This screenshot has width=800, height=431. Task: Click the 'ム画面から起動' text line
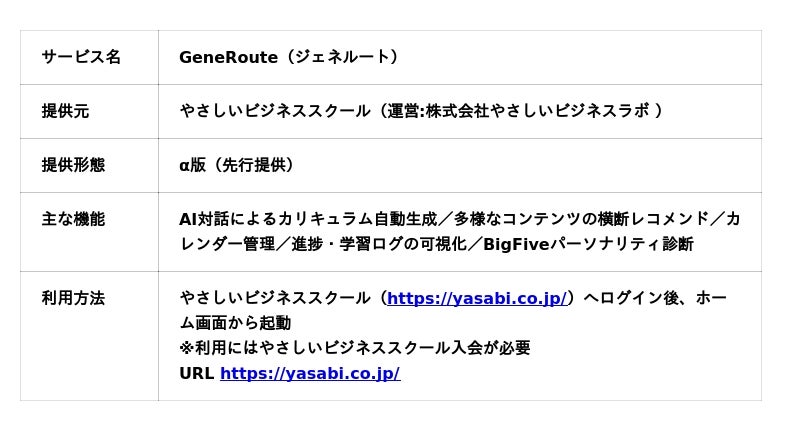pos(235,323)
